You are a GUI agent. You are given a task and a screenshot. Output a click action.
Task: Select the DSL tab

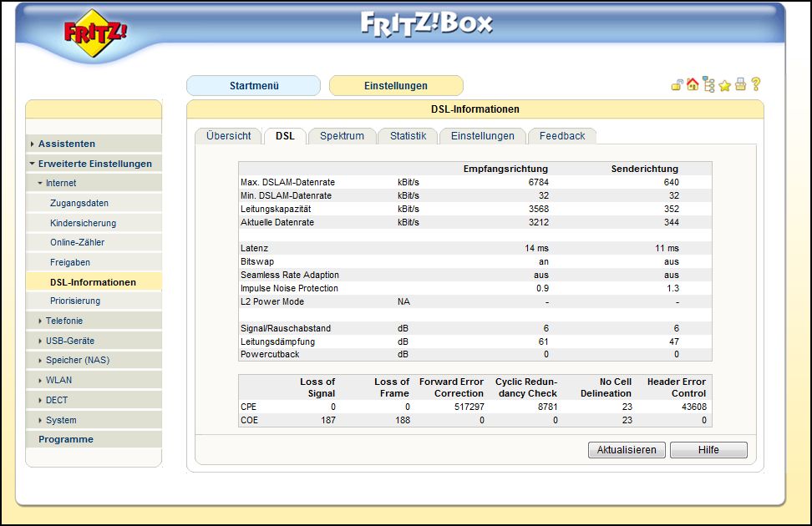285,136
